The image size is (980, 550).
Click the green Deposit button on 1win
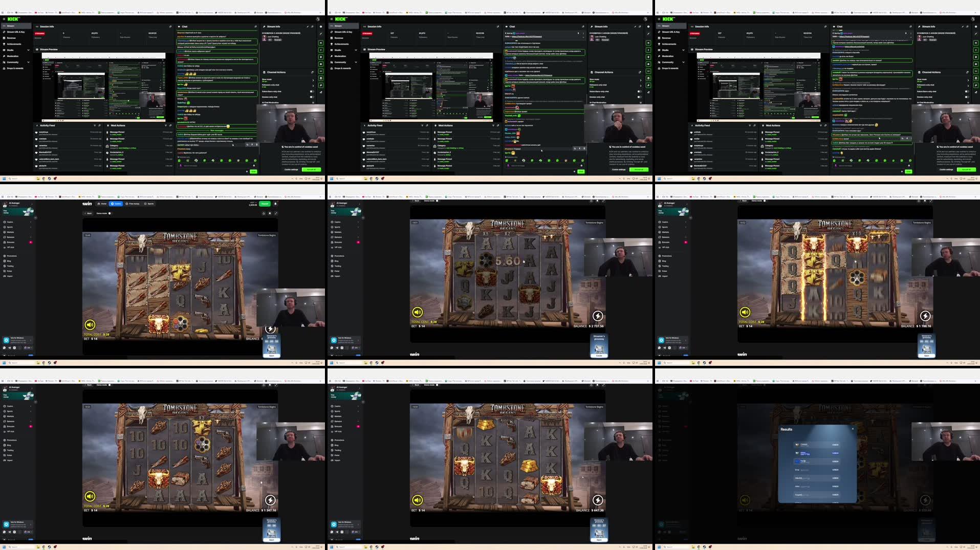(x=265, y=204)
